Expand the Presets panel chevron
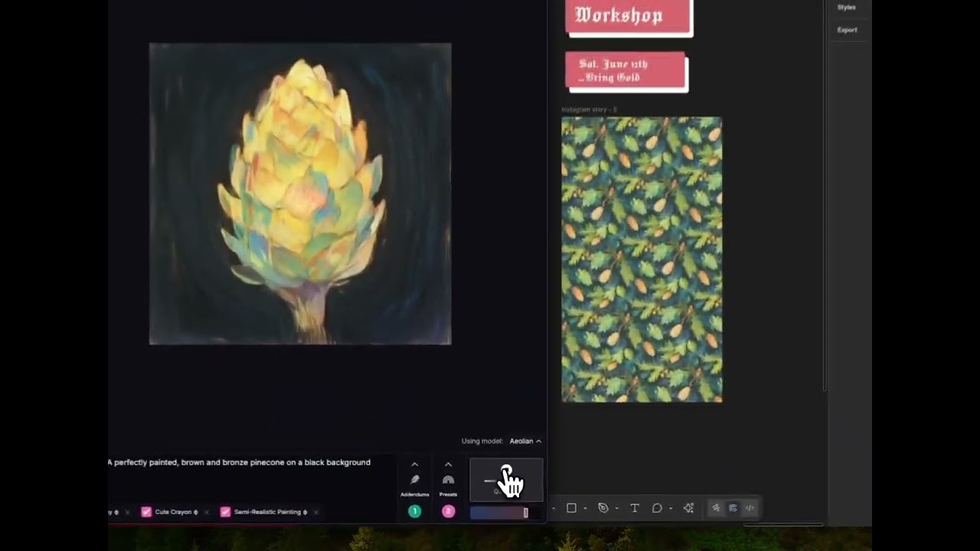The width and height of the screenshot is (980, 551). point(449,465)
